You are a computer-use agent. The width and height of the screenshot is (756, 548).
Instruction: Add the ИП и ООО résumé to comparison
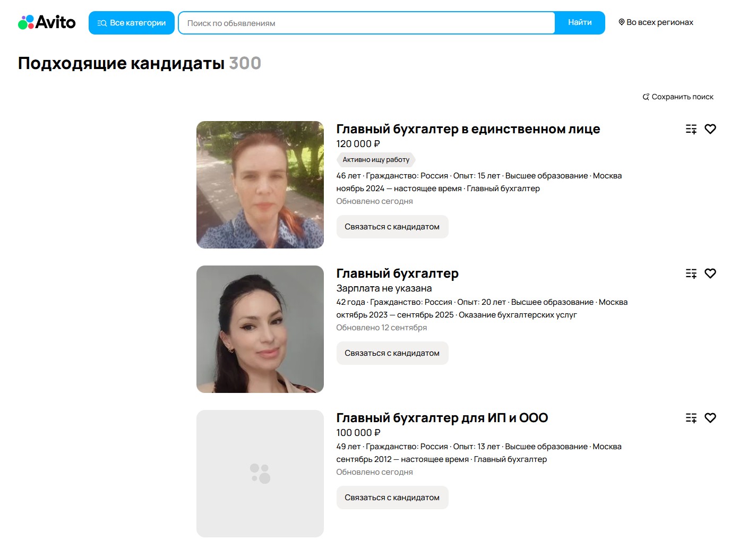(x=691, y=418)
